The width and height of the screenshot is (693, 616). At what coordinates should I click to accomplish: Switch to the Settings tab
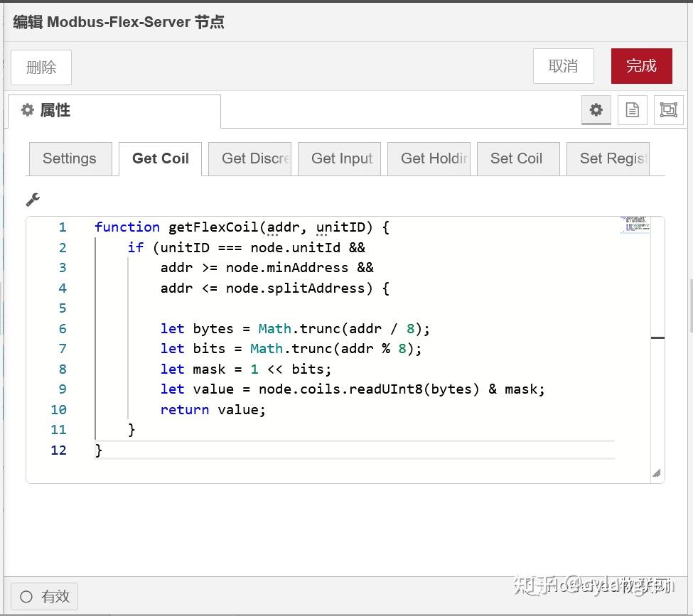pyautogui.click(x=70, y=158)
